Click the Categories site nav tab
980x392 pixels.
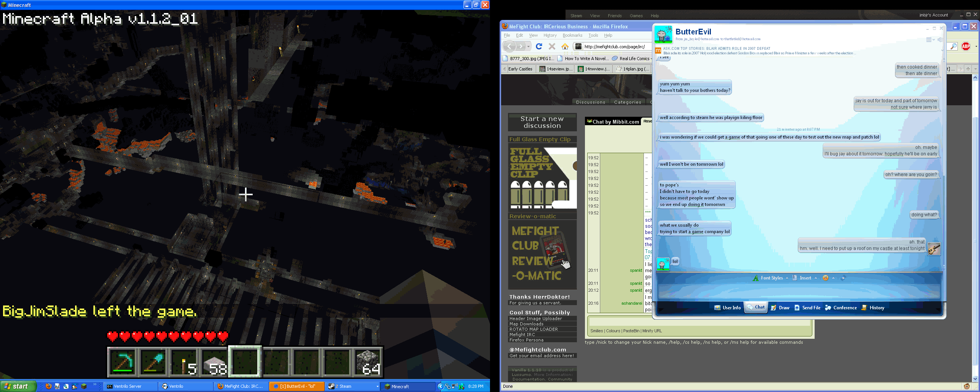(x=627, y=102)
